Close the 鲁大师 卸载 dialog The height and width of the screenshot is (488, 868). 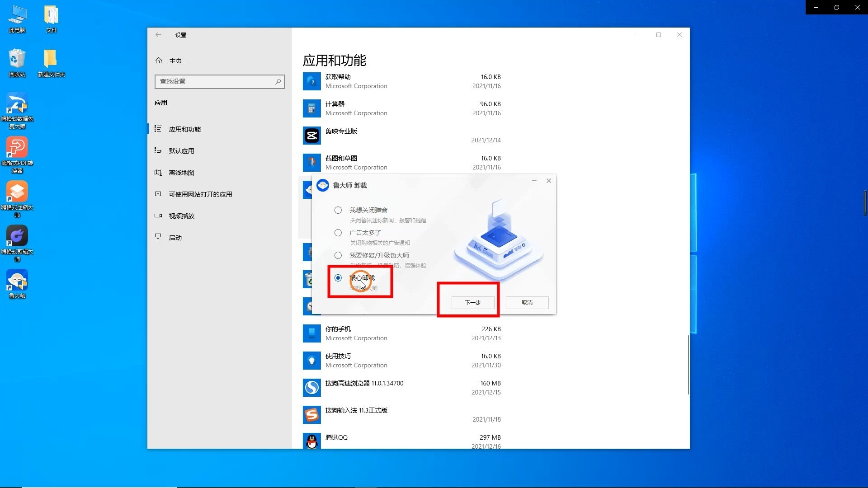549,181
